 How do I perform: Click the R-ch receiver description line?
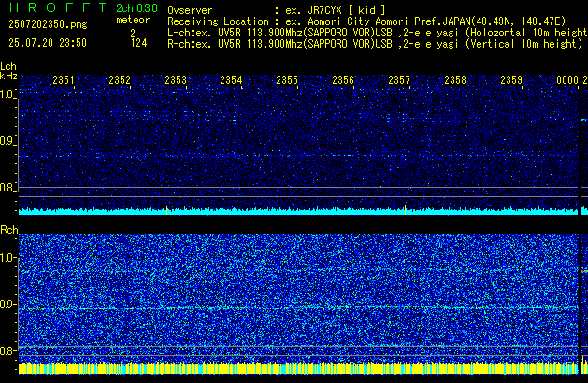375,44
